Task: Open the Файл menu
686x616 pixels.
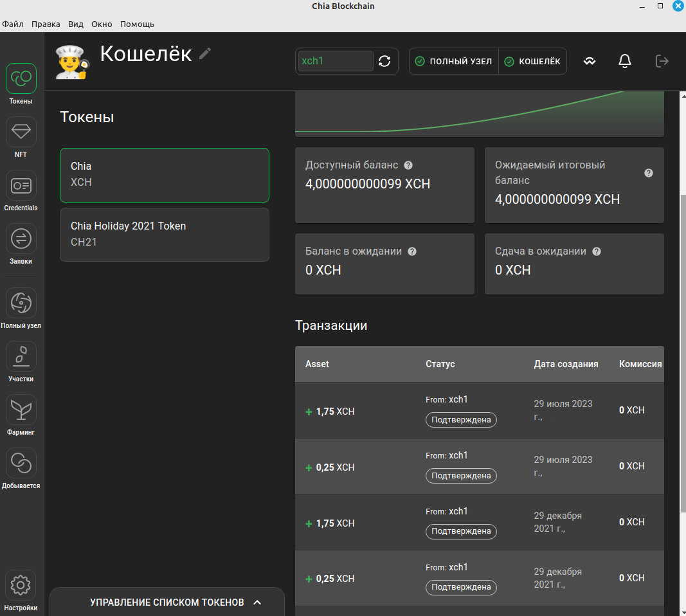Action: [x=13, y=24]
